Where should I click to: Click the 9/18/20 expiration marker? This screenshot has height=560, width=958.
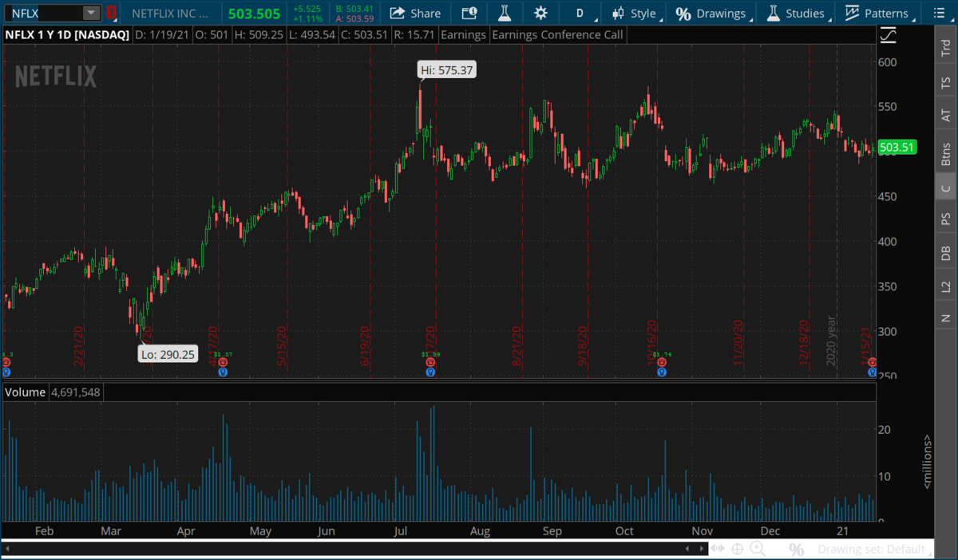(x=584, y=345)
